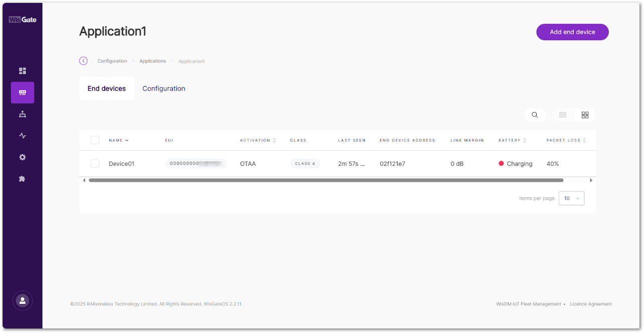Click the Add end device button
The width and height of the screenshot is (644, 333).
pyautogui.click(x=572, y=32)
